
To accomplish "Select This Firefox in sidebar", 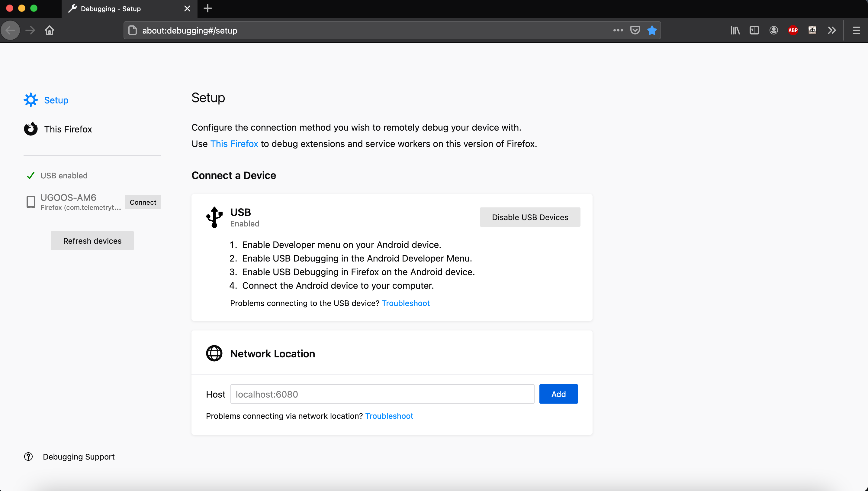I will click(68, 129).
